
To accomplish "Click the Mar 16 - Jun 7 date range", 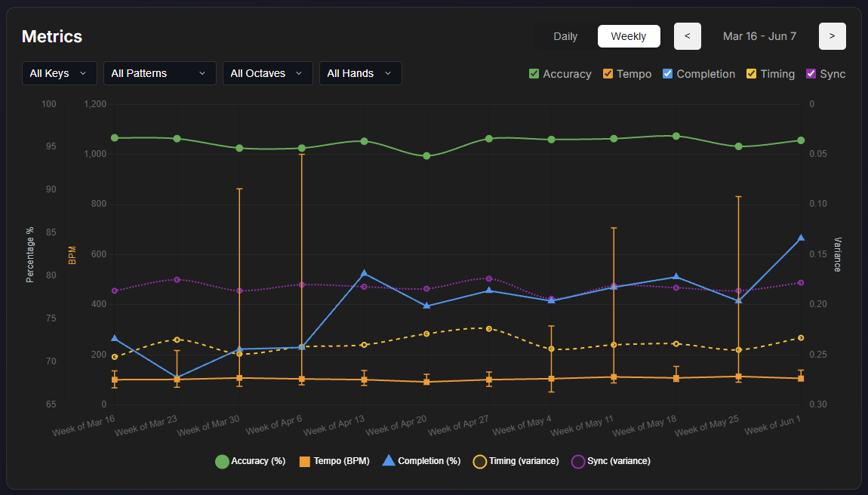I will 759,36.
